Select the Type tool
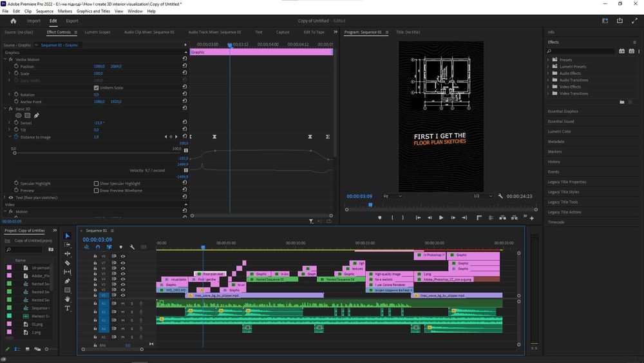 68,308
